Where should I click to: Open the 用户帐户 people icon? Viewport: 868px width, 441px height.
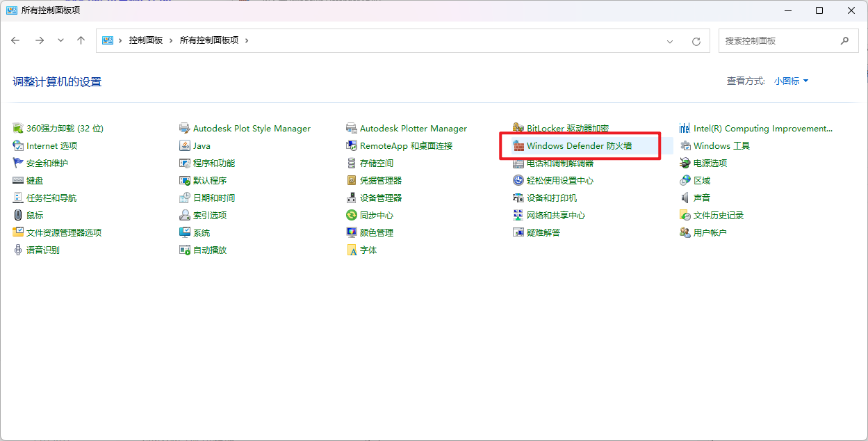685,232
